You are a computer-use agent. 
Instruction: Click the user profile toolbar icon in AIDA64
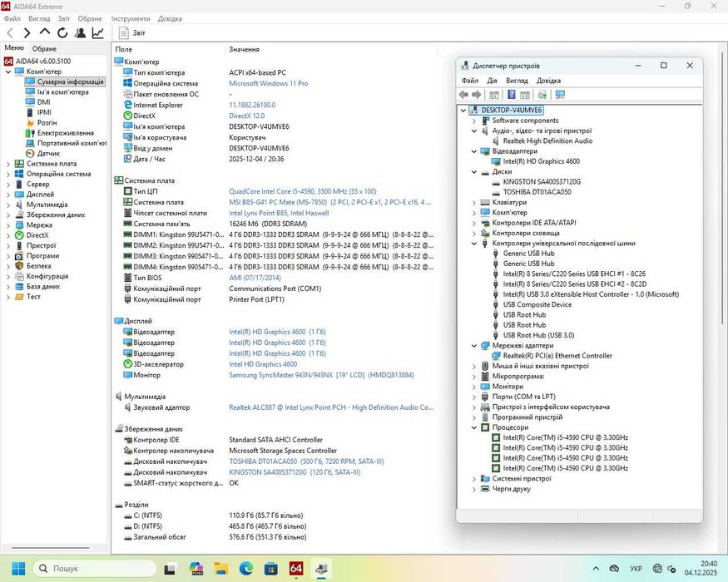(x=80, y=33)
